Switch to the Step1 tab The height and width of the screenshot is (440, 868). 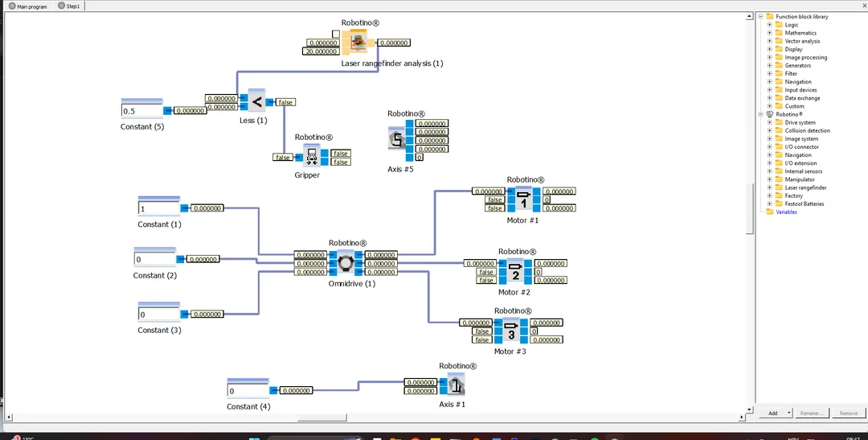tap(69, 6)
